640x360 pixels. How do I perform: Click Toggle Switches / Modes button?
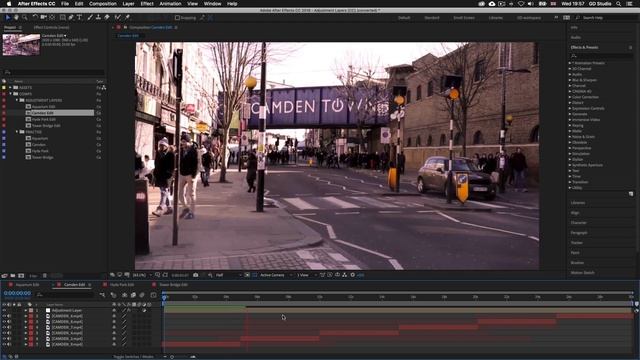pyautogui.click(x=133, y=357)
